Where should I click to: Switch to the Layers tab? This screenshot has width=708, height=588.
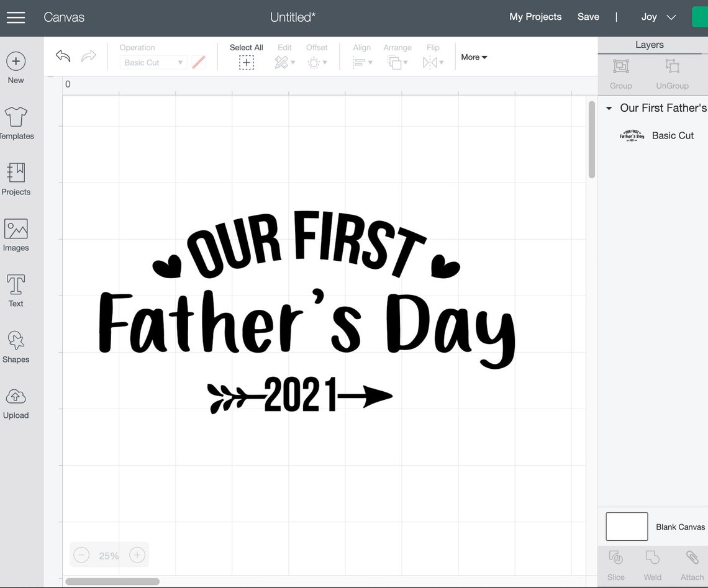(649, 45)
